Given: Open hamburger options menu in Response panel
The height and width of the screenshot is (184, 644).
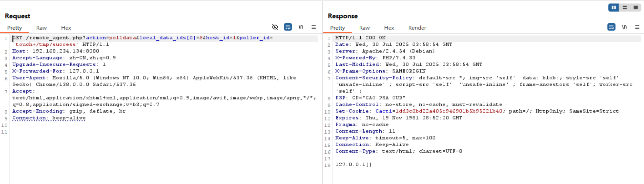Looking at the screenshot, I should click(x=637, y=27).
